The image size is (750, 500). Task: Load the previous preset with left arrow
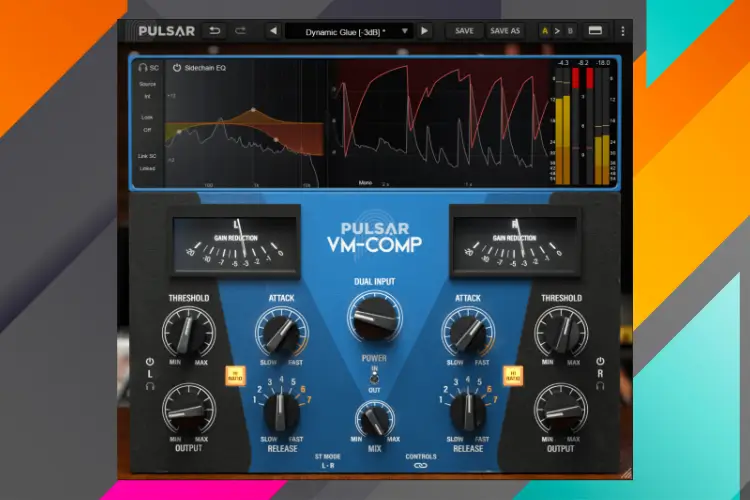pyautogui.click(x=273, y=31)
